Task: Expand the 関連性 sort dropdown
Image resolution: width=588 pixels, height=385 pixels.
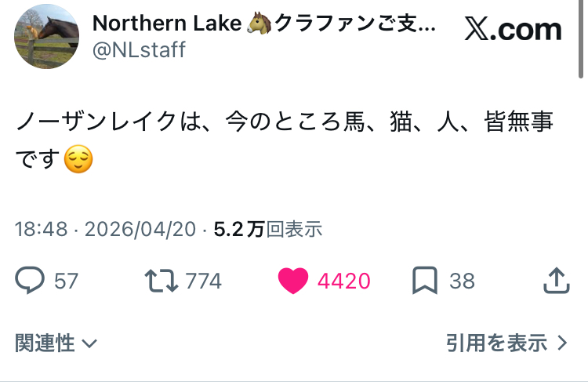Action: click(x=56, y=343)
